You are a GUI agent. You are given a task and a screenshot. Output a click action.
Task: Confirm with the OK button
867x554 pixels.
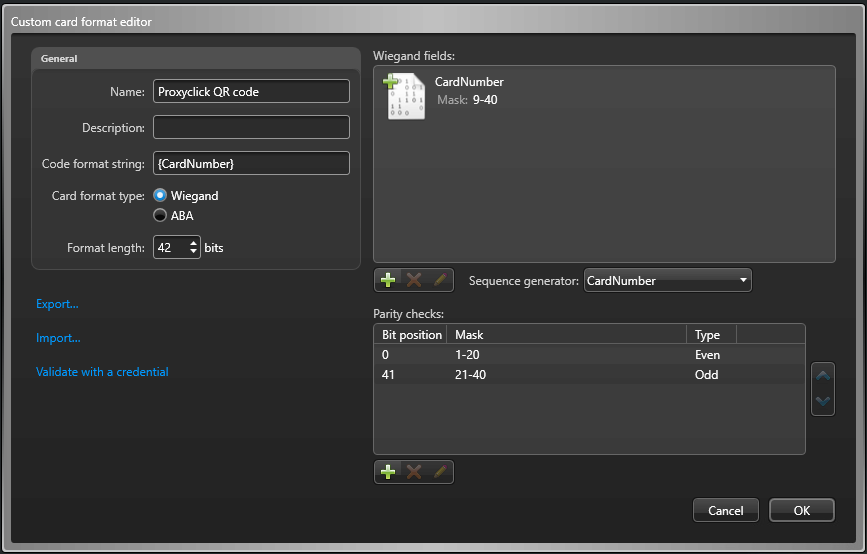802,510
